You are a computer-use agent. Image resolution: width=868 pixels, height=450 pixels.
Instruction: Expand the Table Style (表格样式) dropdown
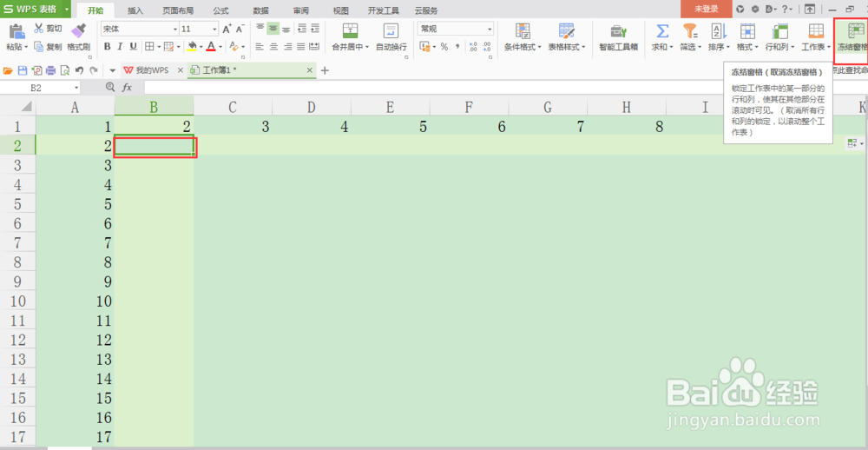[583, 48]
